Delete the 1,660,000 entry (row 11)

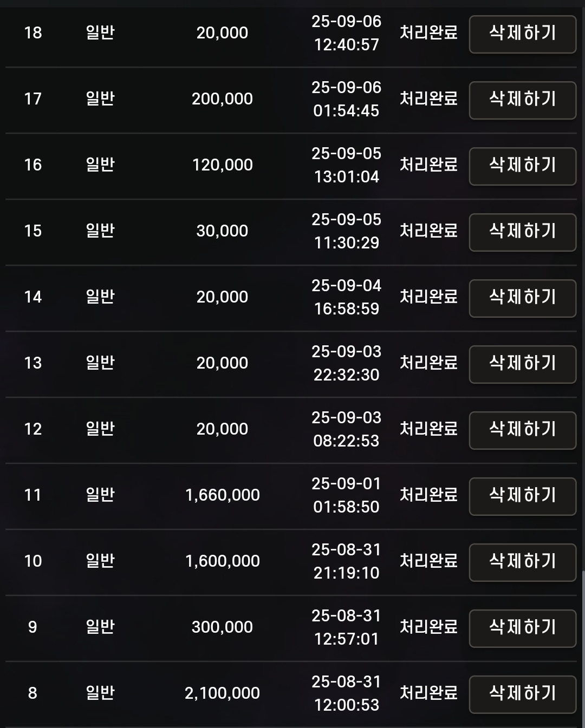522,496
